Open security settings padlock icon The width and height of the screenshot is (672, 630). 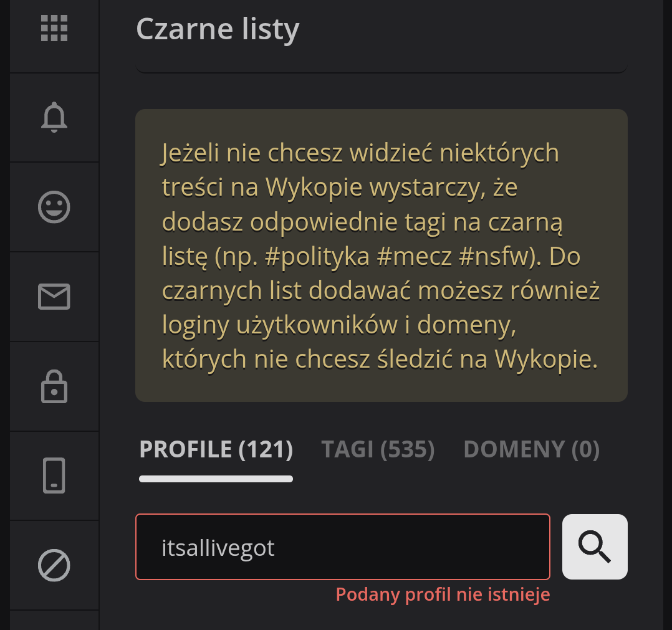[x=54, y=386]
